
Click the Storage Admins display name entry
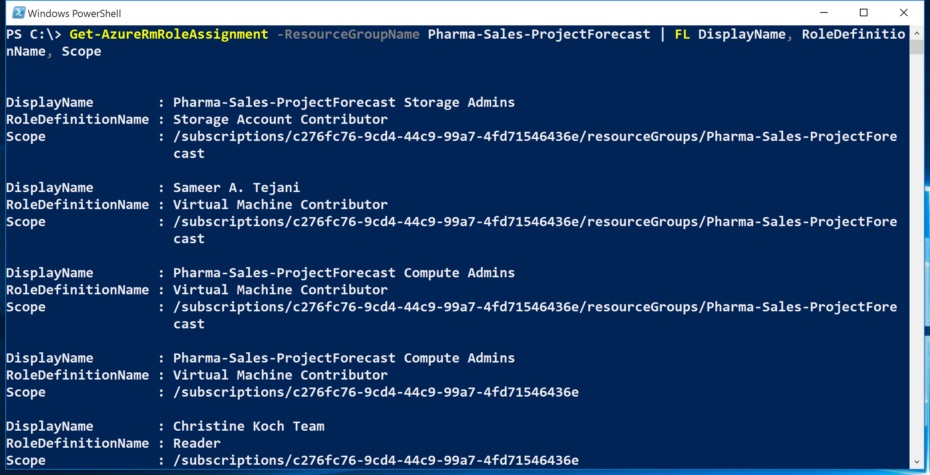click(x=343, y=103)
